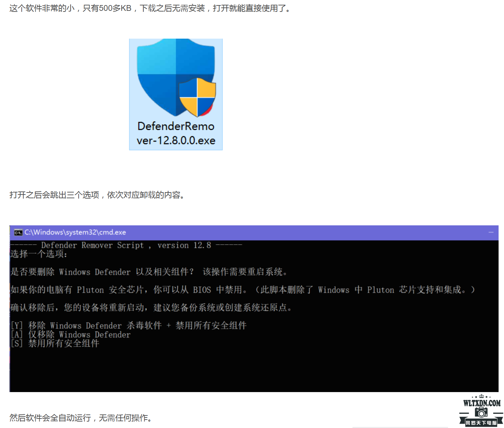Click the 网罗天下电脑 ribbon banner
This screenshot has height=428, width=504.
[x=481, y=423]
